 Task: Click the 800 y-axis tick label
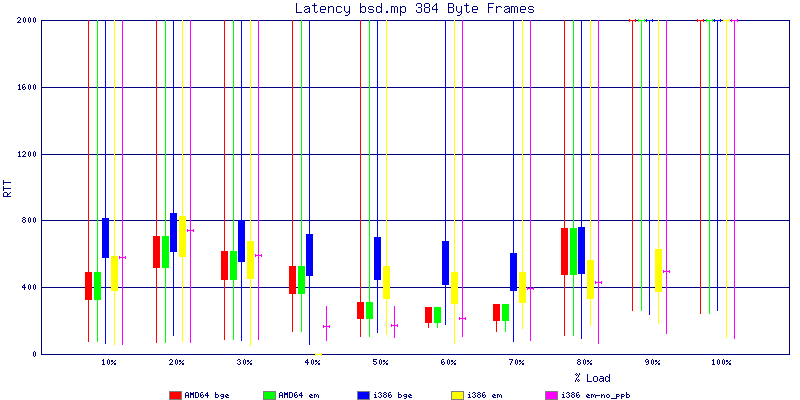pos(29,220)
